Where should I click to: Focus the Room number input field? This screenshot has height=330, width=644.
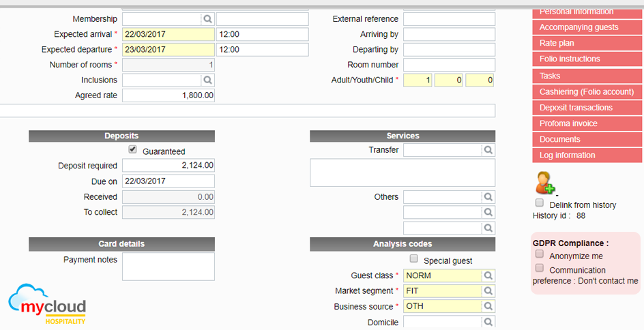tap(449, 65)
